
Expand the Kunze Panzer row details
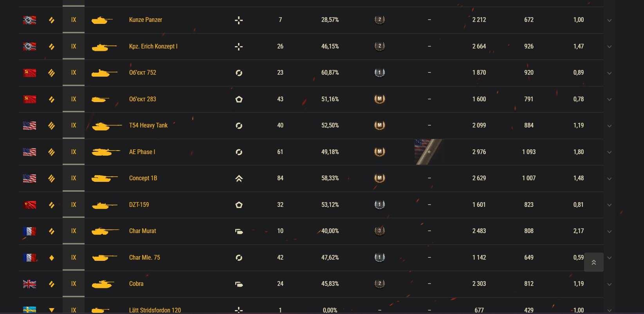coord(609,20)
